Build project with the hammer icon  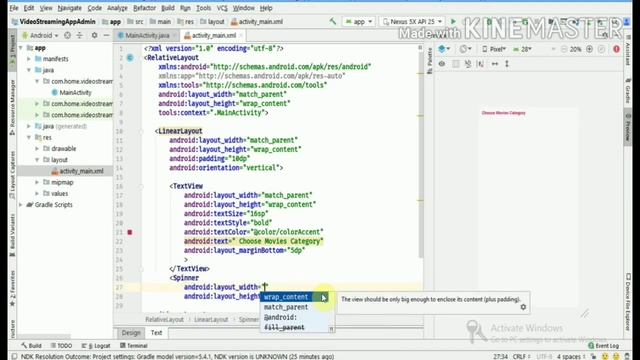click(333, 21)
